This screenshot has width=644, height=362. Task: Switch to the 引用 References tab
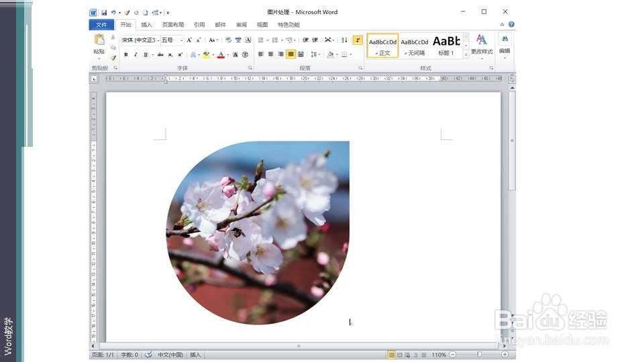click(x=199, y=25)
